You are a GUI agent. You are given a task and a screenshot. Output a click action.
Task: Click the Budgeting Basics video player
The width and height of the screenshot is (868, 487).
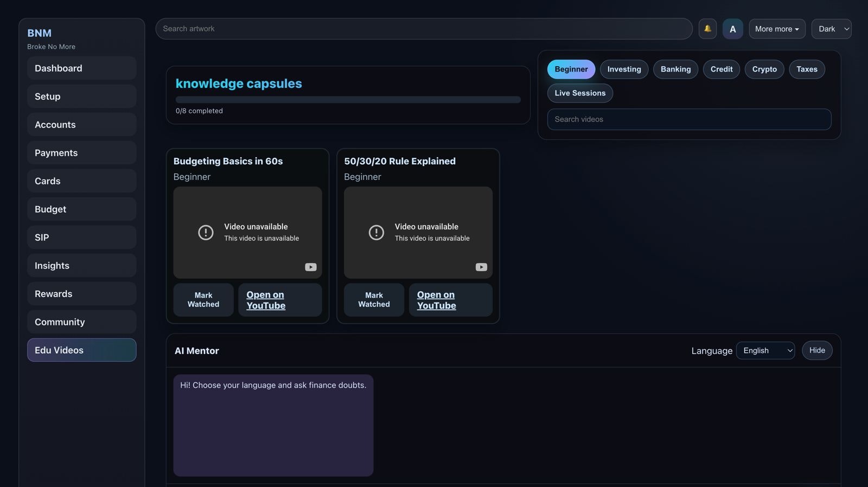[247, 233]
